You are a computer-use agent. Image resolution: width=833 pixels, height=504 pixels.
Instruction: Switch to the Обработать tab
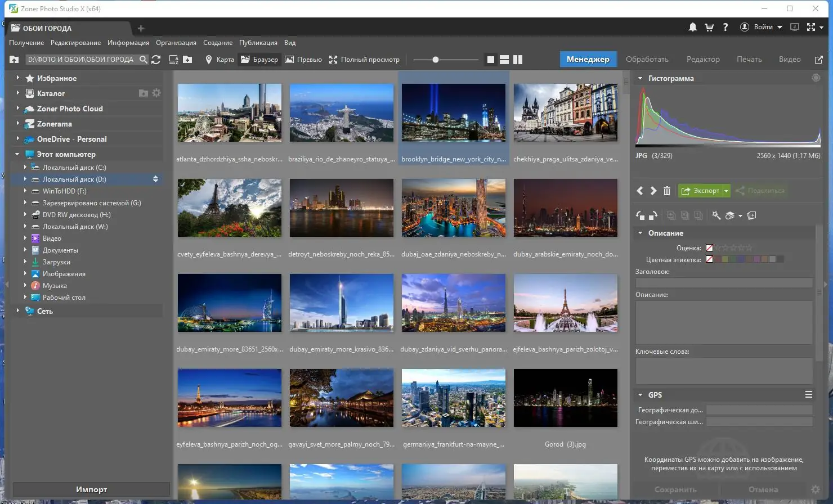[647, 60]
